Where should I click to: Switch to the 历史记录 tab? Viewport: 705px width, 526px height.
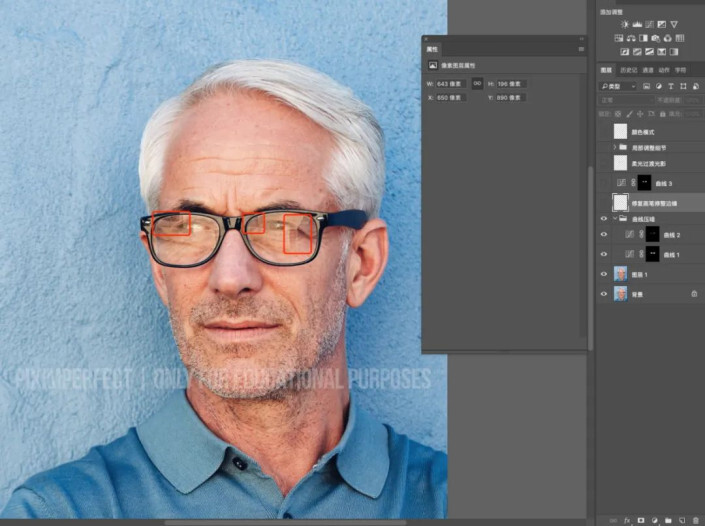pyautogui.click(x=627, y=70)
